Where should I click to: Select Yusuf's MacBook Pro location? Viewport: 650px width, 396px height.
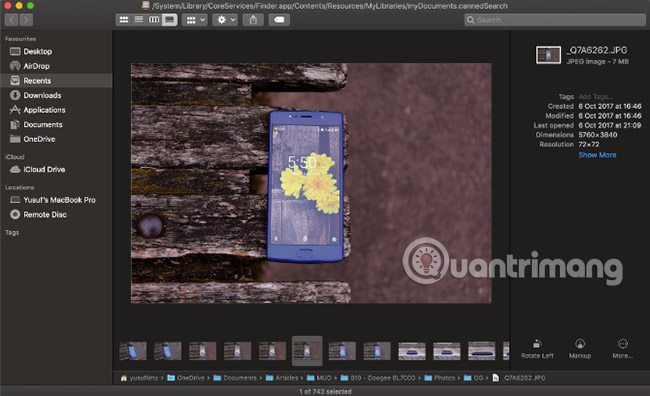click(x=56, y=200)
